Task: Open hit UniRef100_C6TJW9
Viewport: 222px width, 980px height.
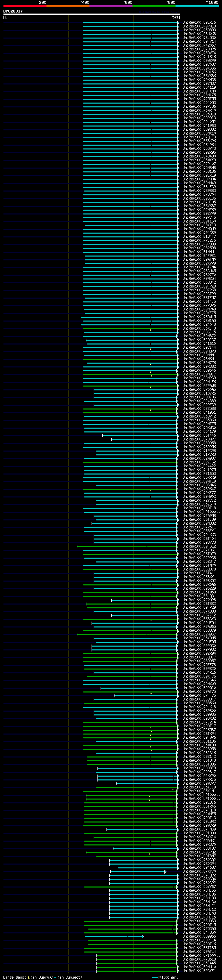Action: [x=199, y=520]
